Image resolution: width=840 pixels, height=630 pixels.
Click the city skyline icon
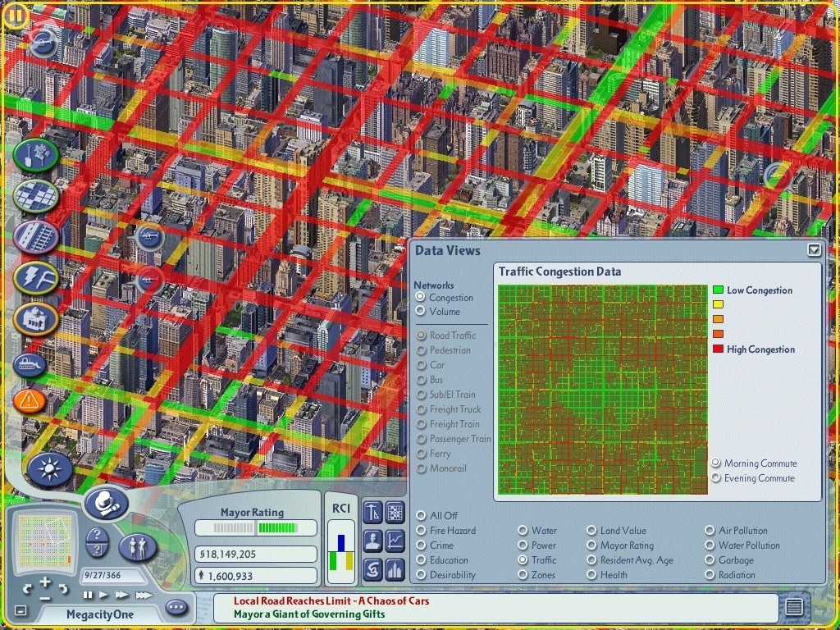click(395, 569)
